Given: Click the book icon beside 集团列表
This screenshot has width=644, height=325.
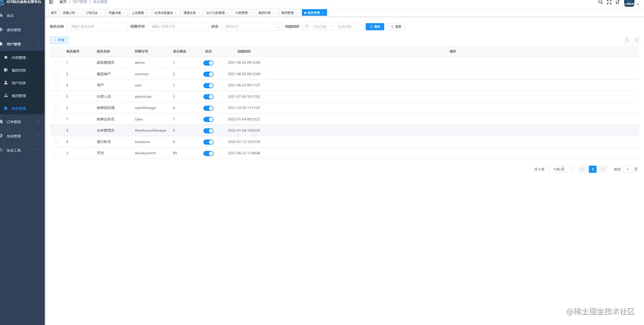Looking at the screenshot, I should [6, 70].
